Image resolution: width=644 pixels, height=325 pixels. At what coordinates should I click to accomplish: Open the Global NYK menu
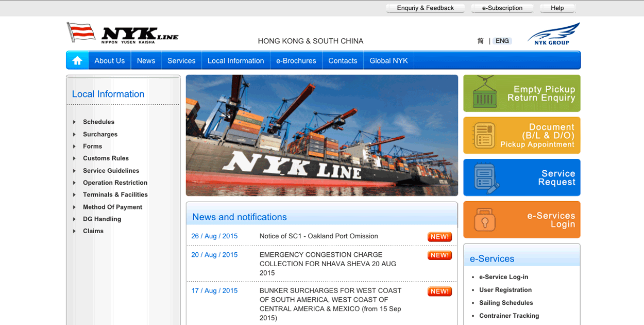[x=388, y=60]
